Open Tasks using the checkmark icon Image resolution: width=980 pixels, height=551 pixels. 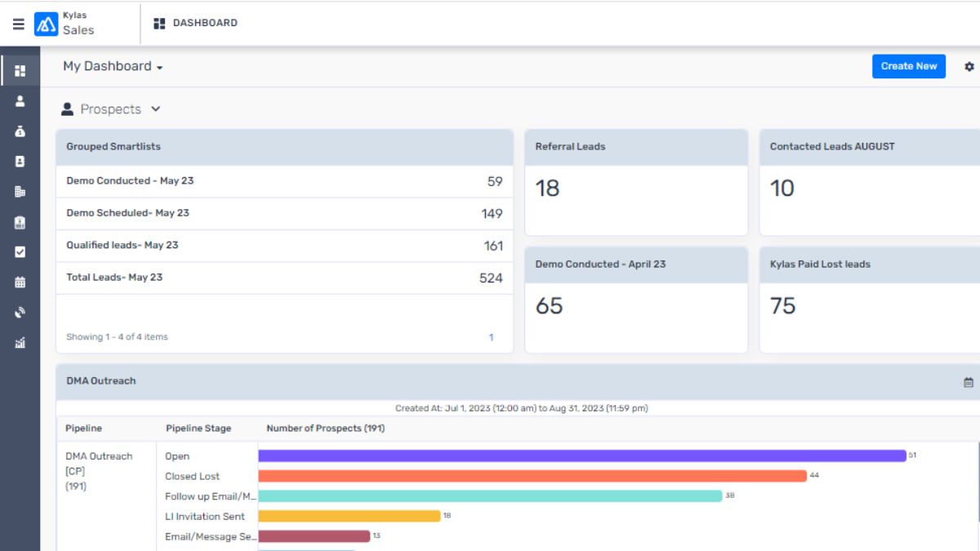20,251
